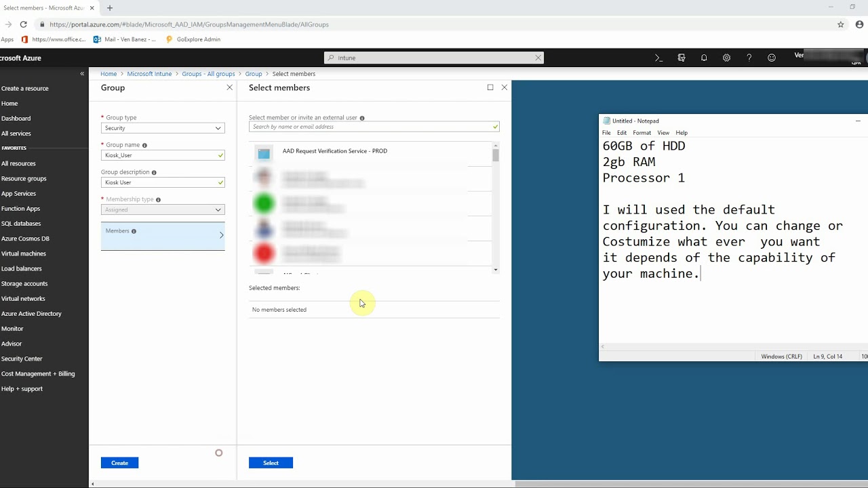Click Create a resource in sidebar
Screen dimensions: 868x488
(x=25, y=89)
